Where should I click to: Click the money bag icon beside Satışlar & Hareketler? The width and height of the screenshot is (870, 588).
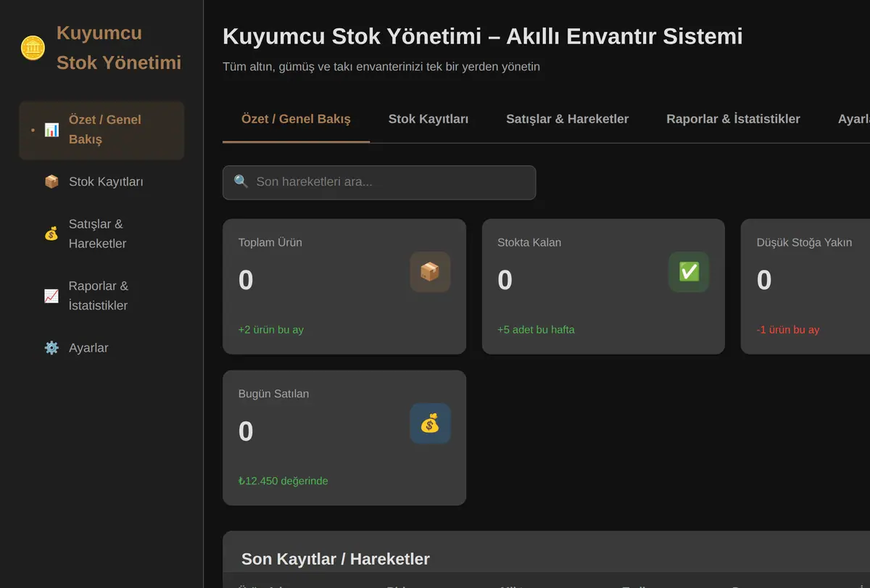[51, 233]
